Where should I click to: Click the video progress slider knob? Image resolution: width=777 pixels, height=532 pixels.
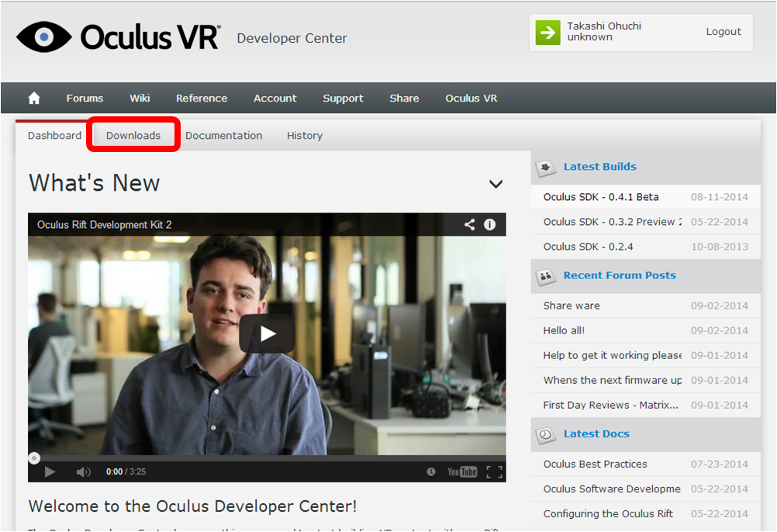coord(33,458)
